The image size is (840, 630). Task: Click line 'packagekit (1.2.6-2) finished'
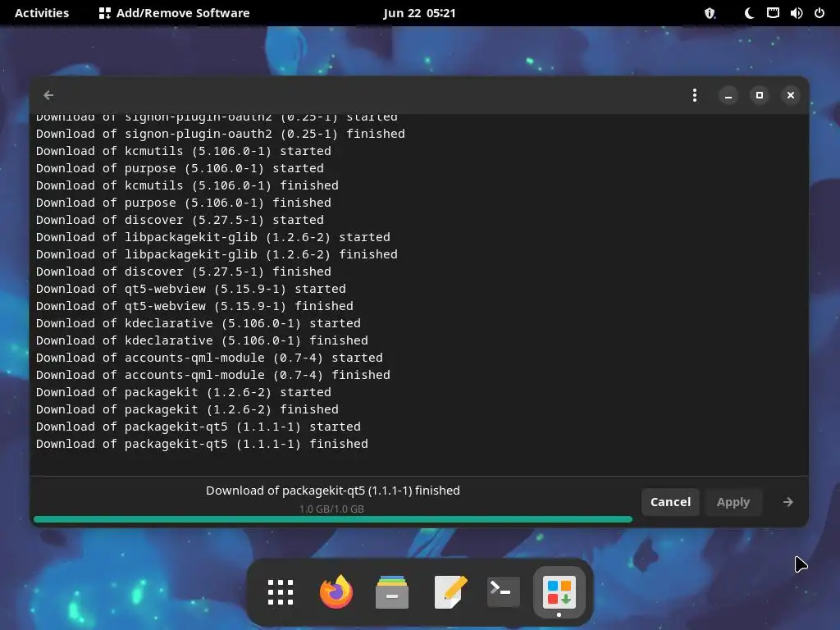[x=187, y=409]
